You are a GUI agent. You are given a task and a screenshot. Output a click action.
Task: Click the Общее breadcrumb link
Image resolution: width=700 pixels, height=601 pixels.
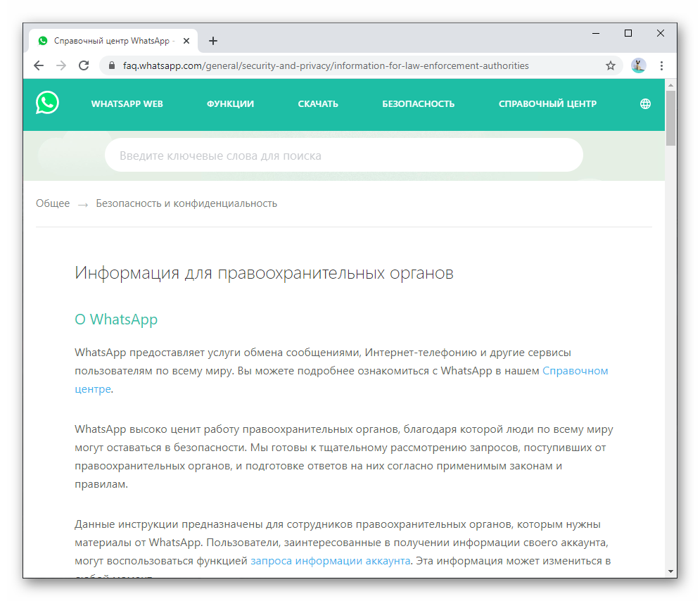pos(53,203)
